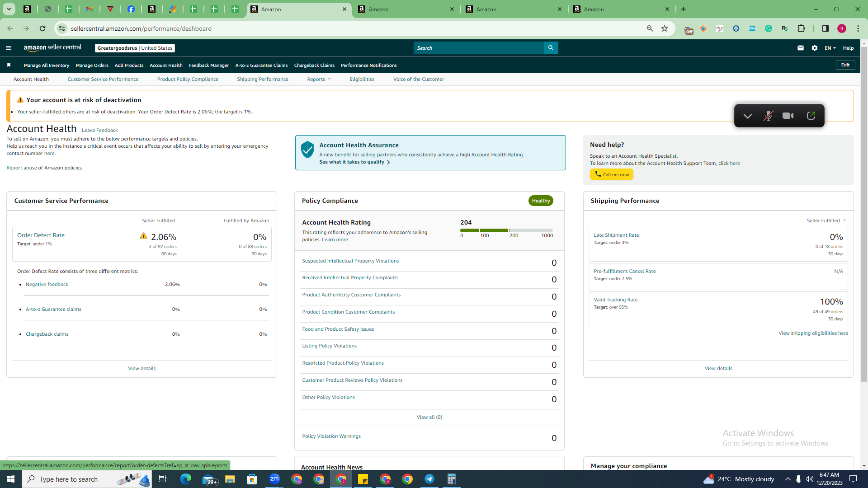Click the Account Health Rating progress bar

(x=506, y=230)
